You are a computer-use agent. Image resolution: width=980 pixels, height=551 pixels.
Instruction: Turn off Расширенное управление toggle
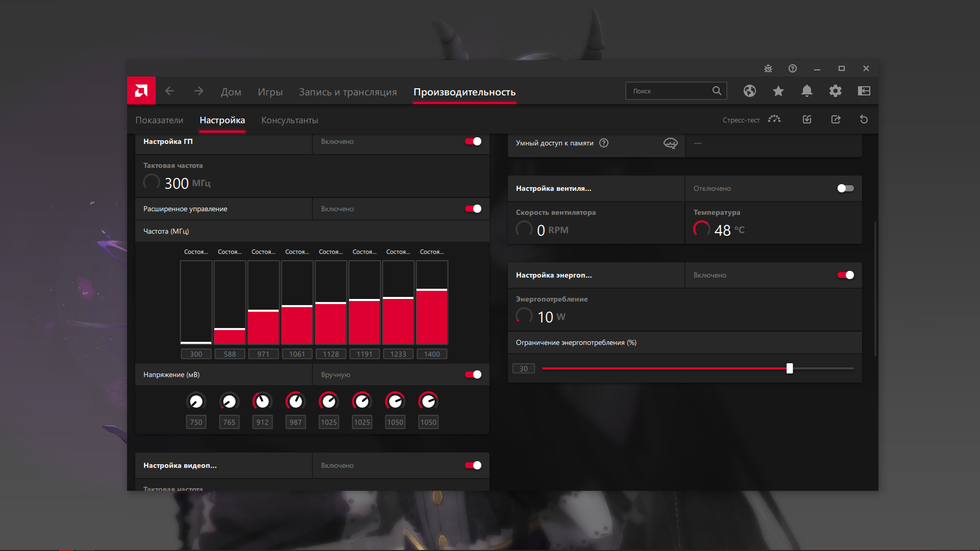coord(473,209)
